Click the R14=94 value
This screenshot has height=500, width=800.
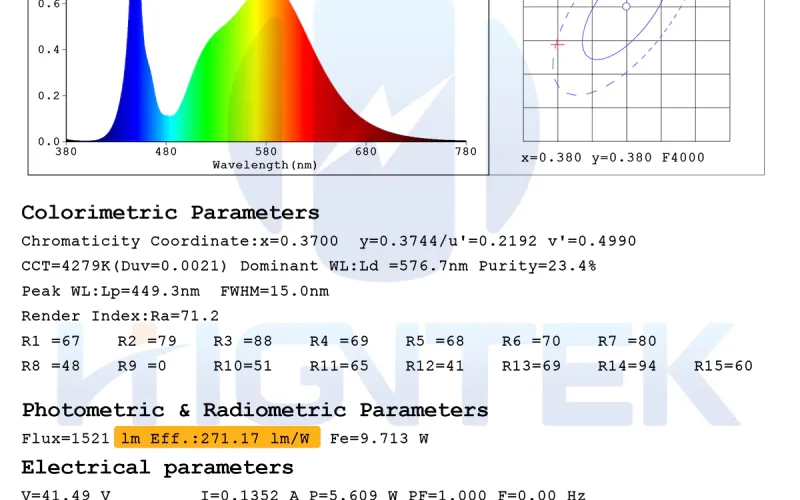[x=627, y=366]
